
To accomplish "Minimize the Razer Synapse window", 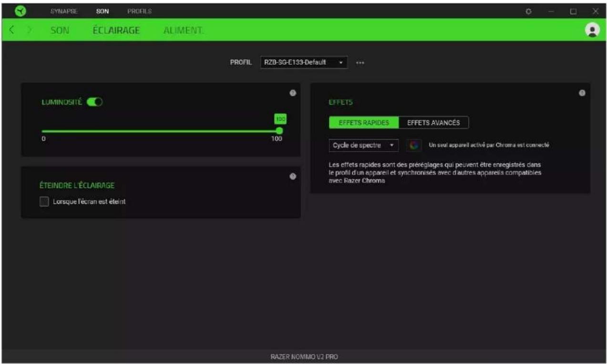I will click(551, 11).
